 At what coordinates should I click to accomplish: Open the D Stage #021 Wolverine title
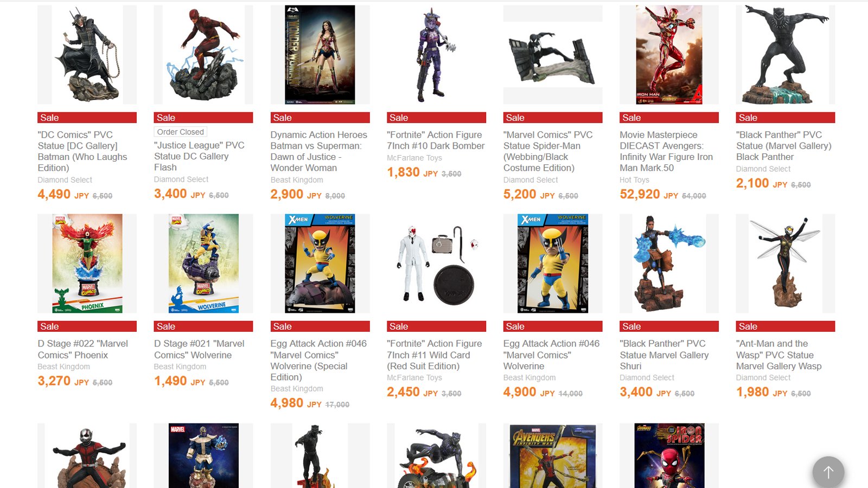coord(199,349)
